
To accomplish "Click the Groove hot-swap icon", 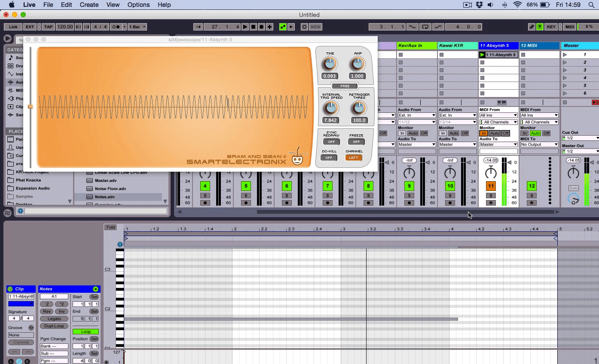I will [31, 328].
